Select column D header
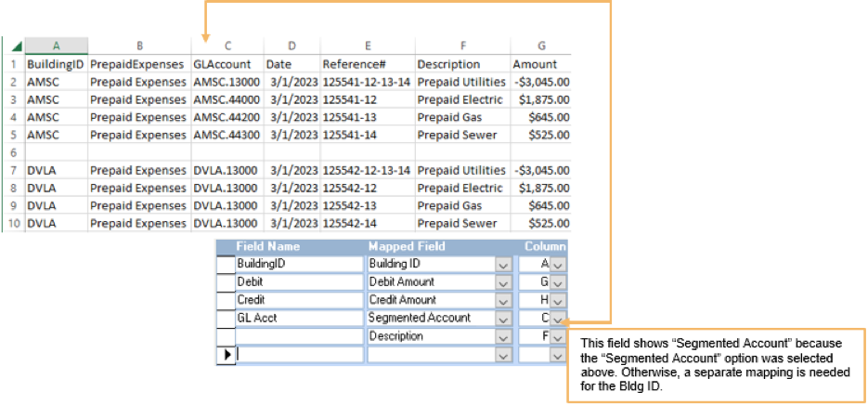The height and width of the screenshot is (405, 868). coord(291,46)
